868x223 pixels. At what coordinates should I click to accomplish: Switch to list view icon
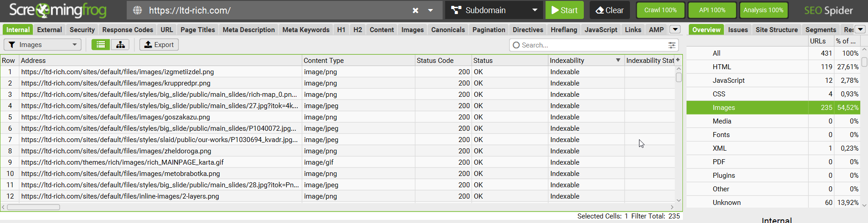pyautogui.click(x=101, y=44)
